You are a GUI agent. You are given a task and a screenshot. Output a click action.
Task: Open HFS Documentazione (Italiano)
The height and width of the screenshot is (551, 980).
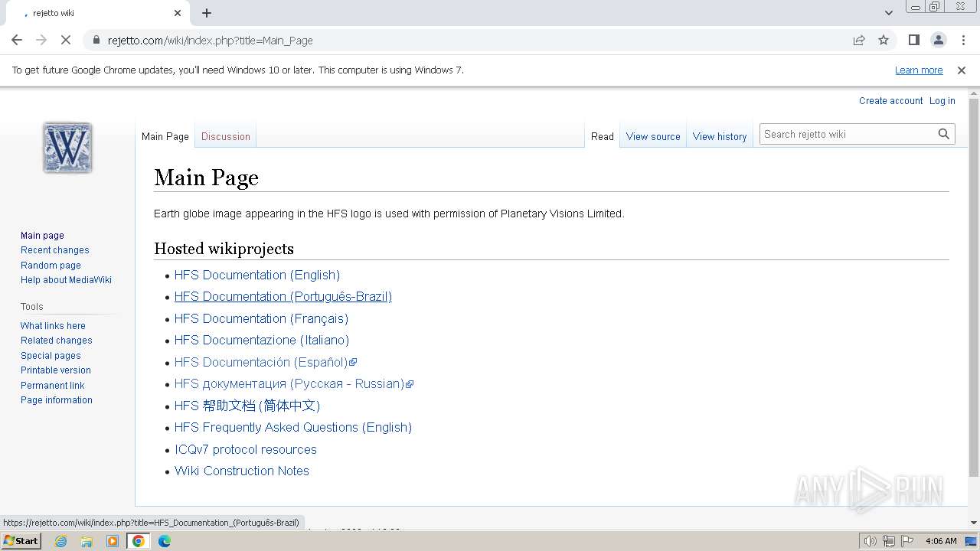coord(262,340)
